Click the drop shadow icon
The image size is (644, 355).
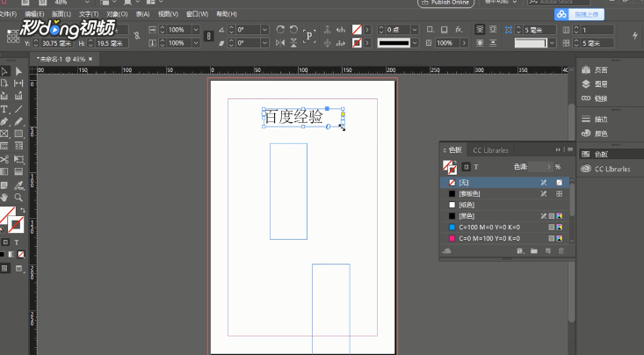[445, 30]
